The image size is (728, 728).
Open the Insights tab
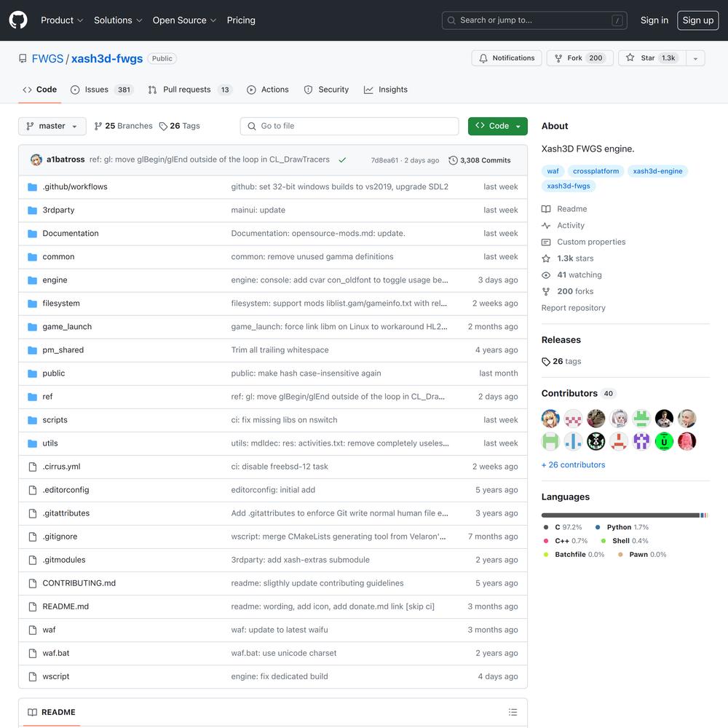tap(386, 90)
